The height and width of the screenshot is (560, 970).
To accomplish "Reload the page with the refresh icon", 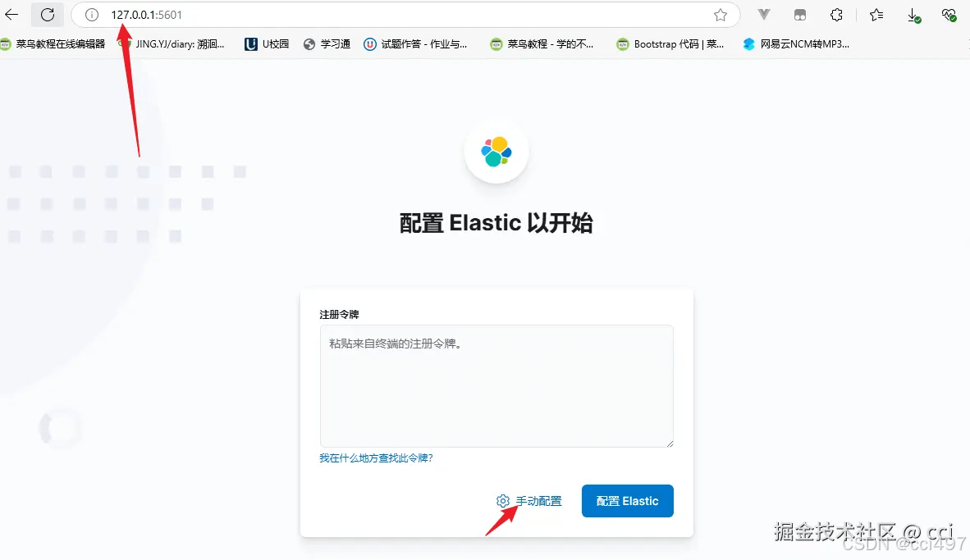I will click(48, 14).
